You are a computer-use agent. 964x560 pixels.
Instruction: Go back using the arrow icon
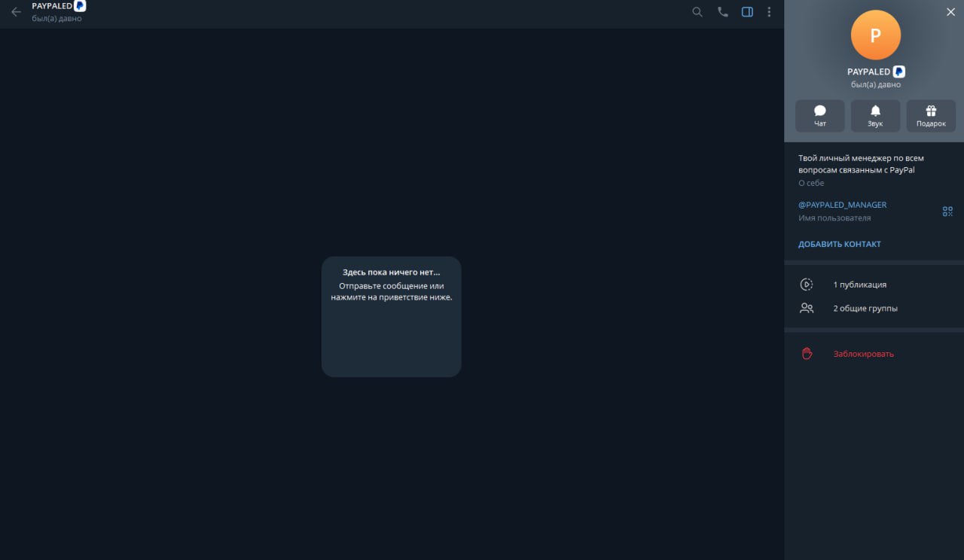[16, 12]
